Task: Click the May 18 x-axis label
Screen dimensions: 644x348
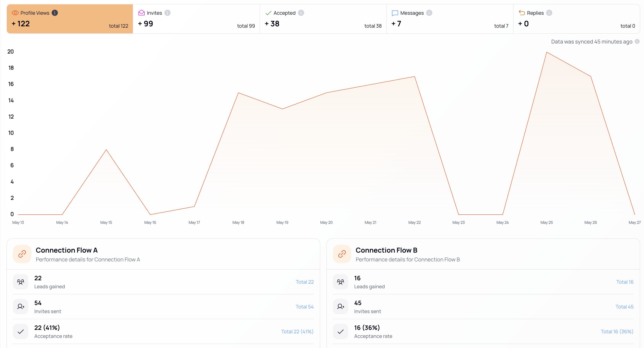Action: pos(238,222)
